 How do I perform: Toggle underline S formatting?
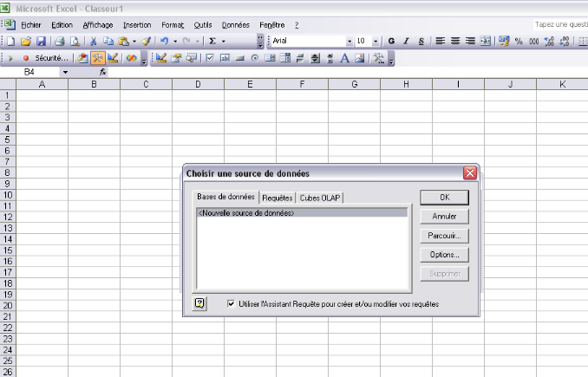coord(421,42)
